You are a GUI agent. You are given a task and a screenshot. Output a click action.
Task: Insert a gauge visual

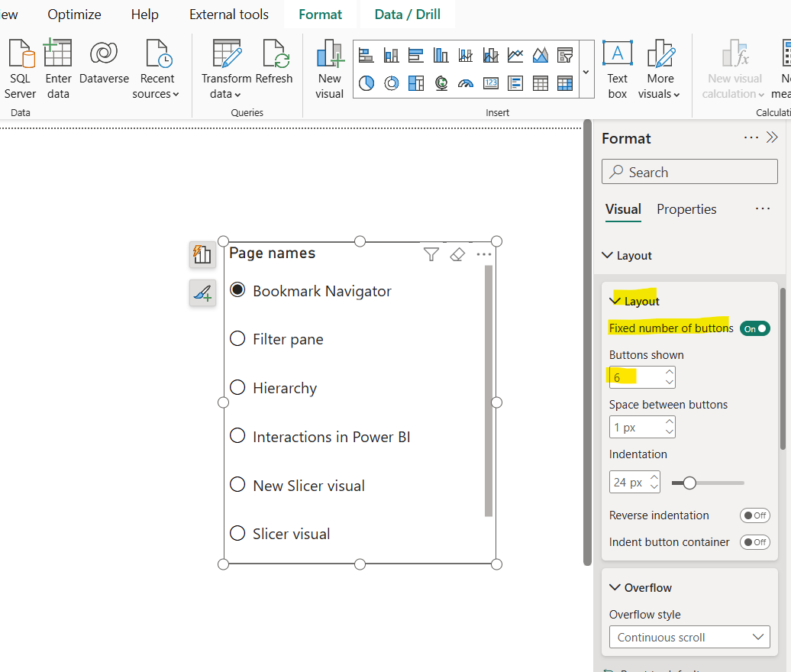point(467,83)
